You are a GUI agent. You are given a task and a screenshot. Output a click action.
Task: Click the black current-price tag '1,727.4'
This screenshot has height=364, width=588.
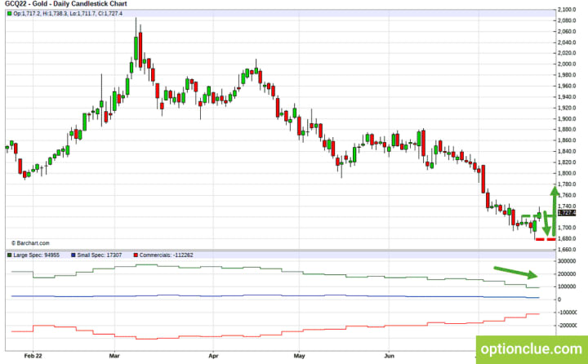(567, 213)
